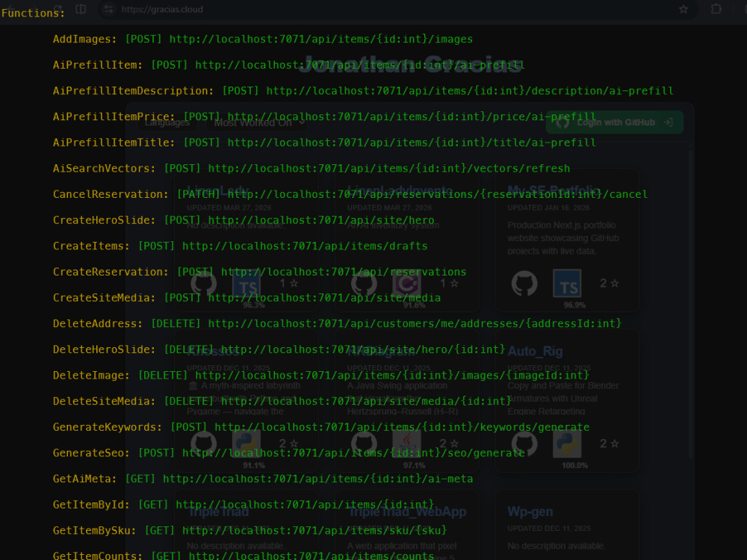Click the GitHub icon above the 91.1% label
The height and width of the screenshot is (560, 747).
203,444
